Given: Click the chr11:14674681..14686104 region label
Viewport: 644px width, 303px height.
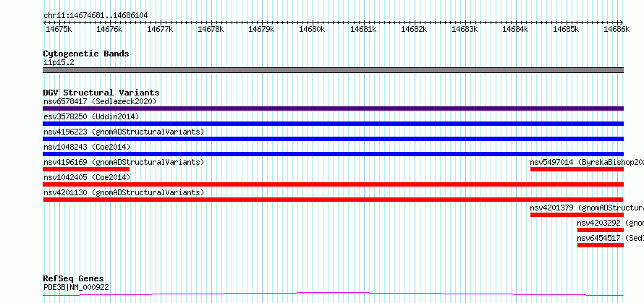Looking at the screenshot, I should [96, 15].
